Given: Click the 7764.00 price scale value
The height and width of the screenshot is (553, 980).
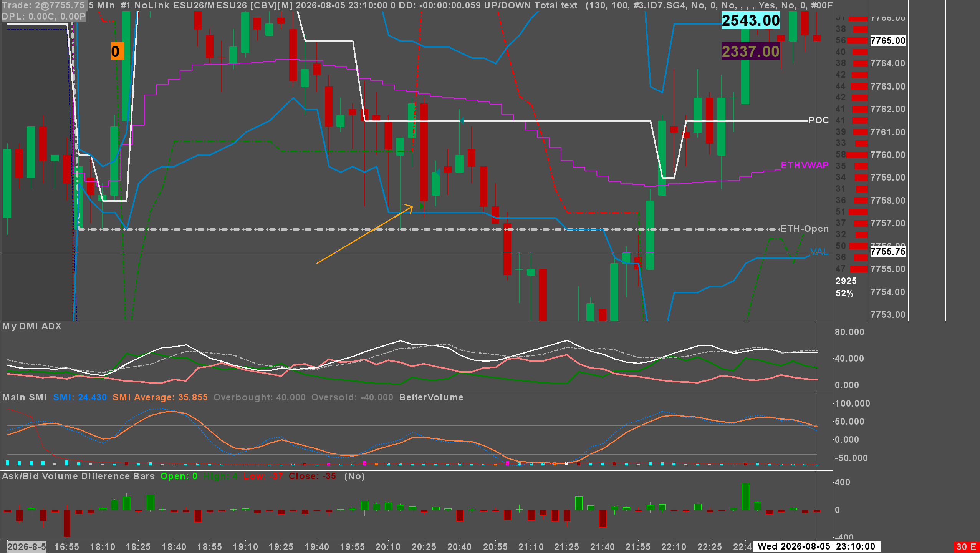Looking at the screenshot, I should point(887,63).
